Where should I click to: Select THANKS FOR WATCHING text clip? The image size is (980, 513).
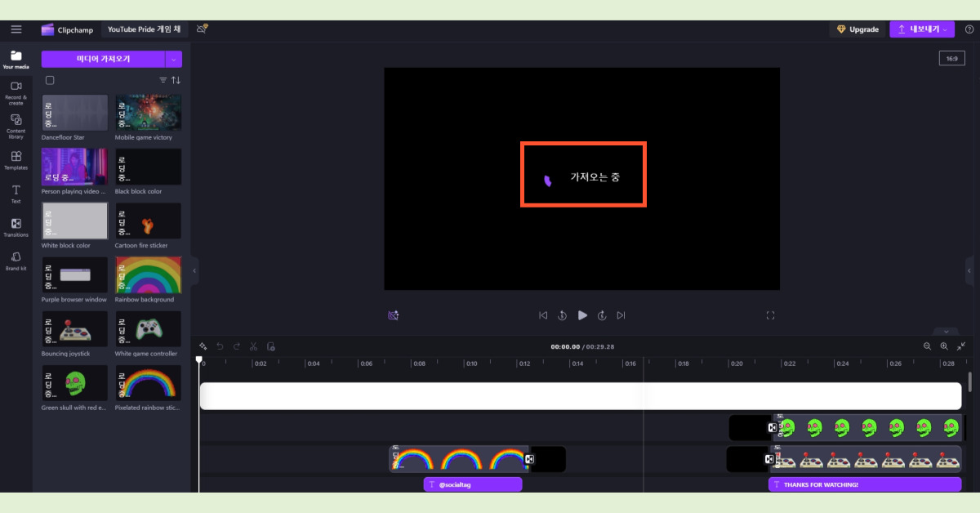[x=865, y=484]
